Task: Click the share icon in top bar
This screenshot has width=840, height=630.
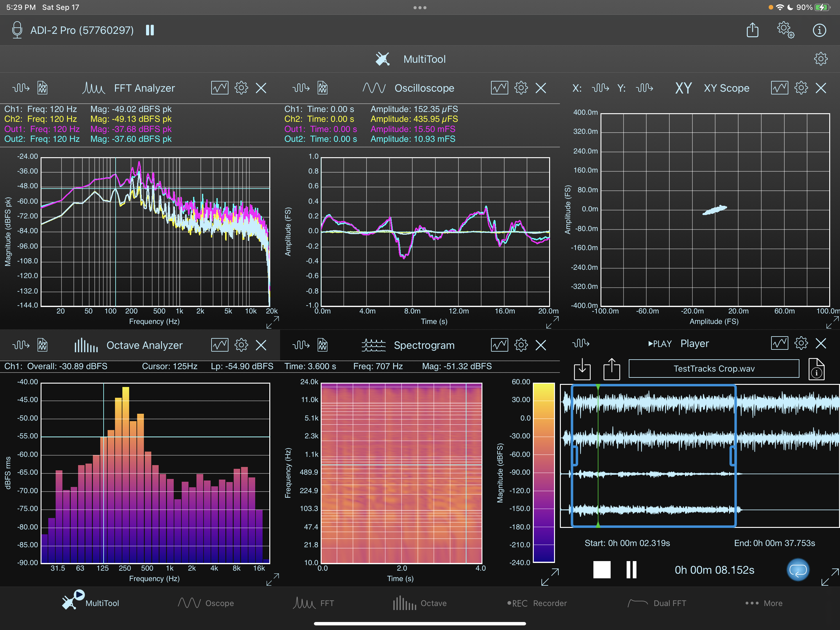Action: pos(752,30)
